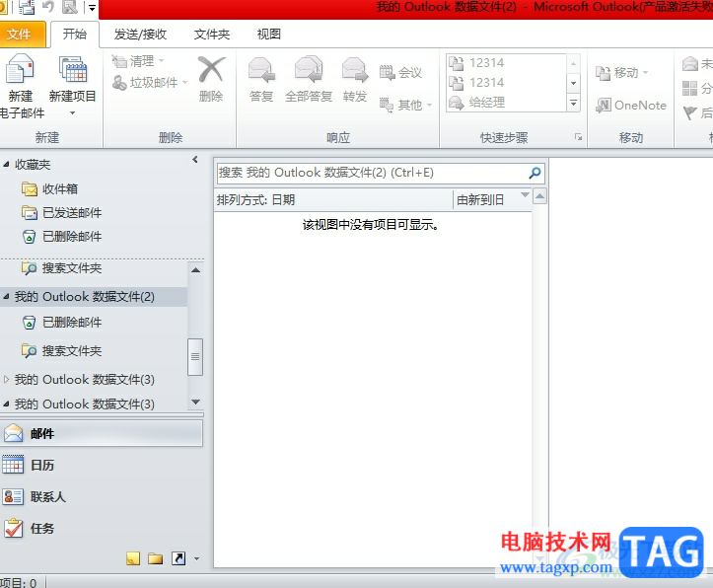Open the Junk mail (垃圾邮件) dropdown arrow
Image resolution: width=713 pixels, height=588 pixels.
(184, 83)
